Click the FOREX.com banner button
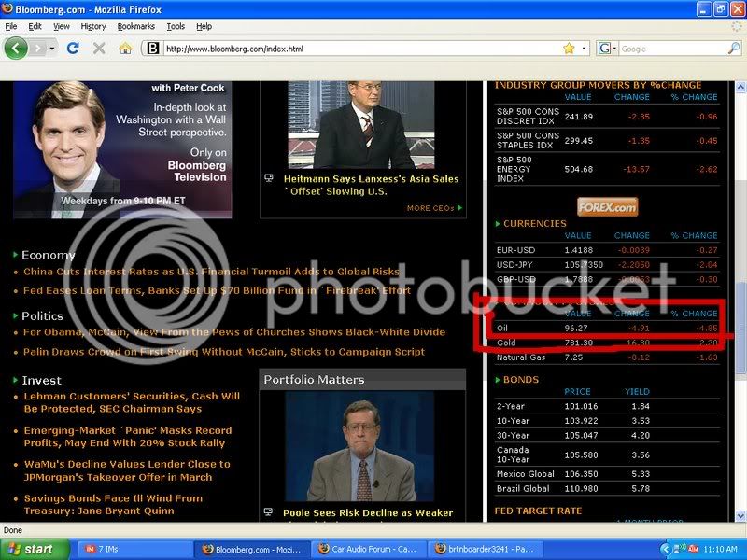747x560 pixels. (x=608, y=207)
